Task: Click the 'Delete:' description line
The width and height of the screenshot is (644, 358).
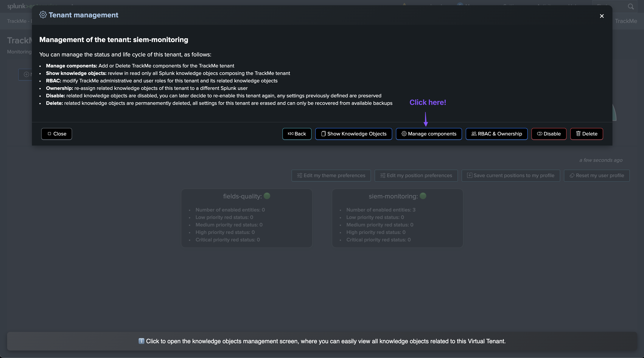Action: (x=219, y=103)
